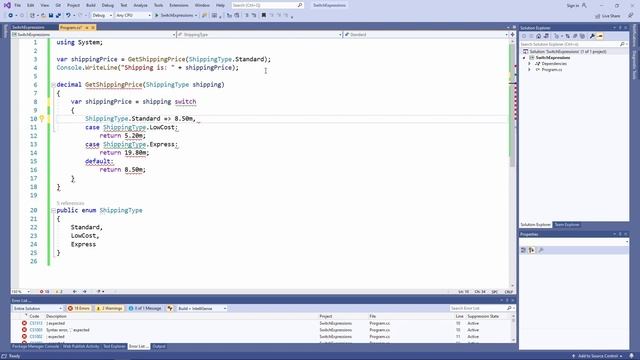Select the SwitchExpressions project node in Solution Explorer
Screen dimensions: 640x360
tap(553, 58)
